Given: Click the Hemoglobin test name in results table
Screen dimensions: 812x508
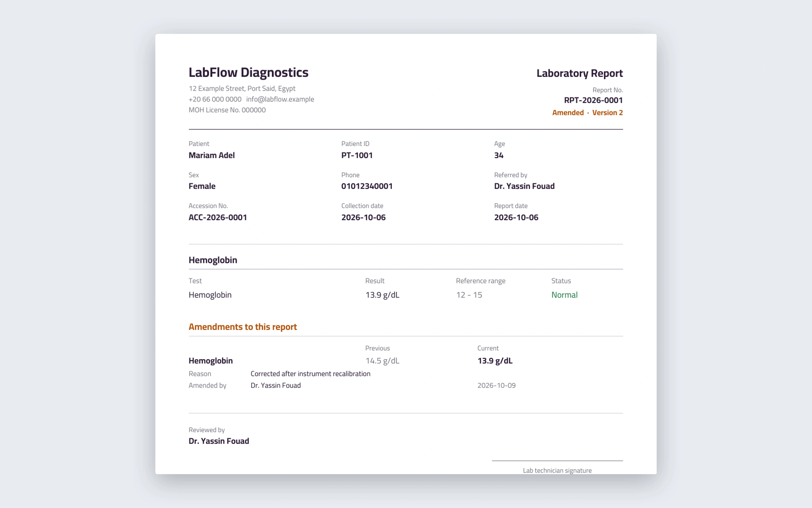Looking at the screenshot, I should [x=210, y=295].
